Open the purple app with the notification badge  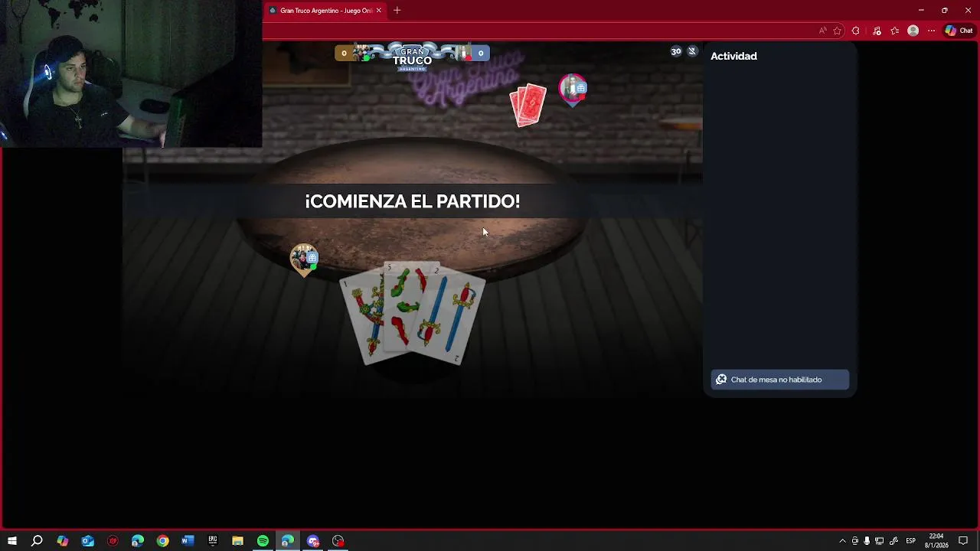point(313,541)
